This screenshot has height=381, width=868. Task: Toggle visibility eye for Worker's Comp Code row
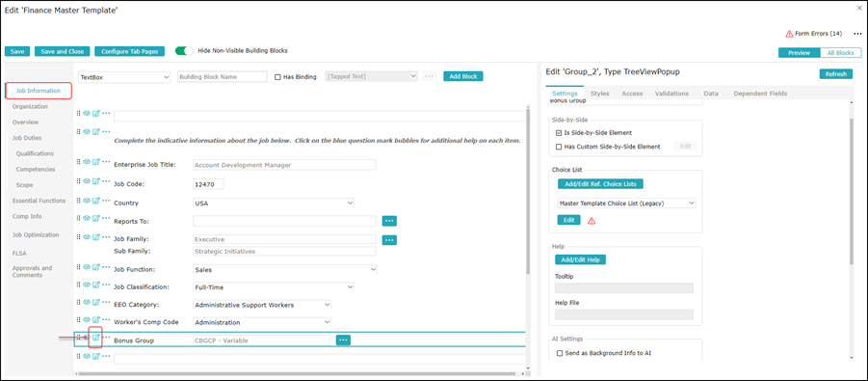tap(87, 319)
